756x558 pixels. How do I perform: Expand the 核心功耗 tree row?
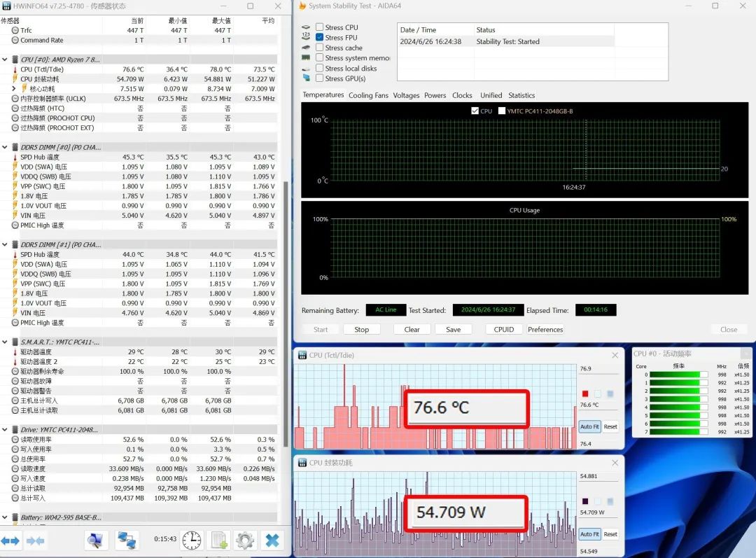click(14, 89)
